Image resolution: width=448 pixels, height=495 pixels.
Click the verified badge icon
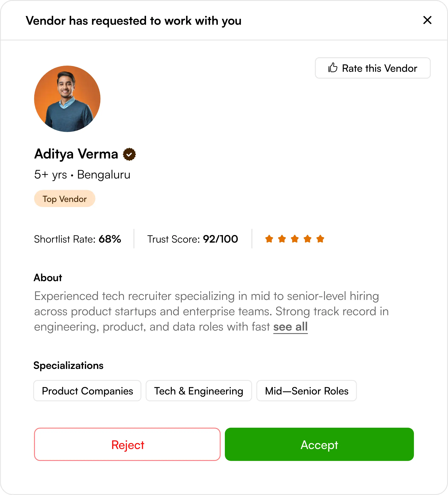(x=129, y=154)
